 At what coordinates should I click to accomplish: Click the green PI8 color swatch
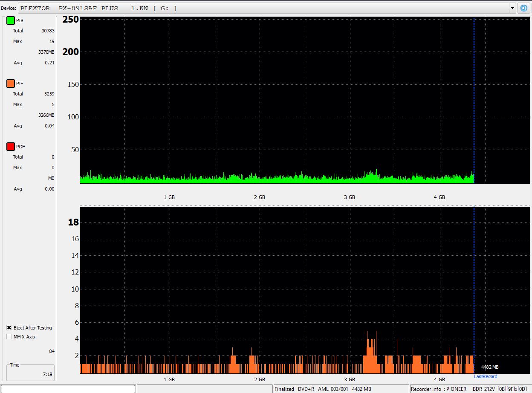point(11,20)
